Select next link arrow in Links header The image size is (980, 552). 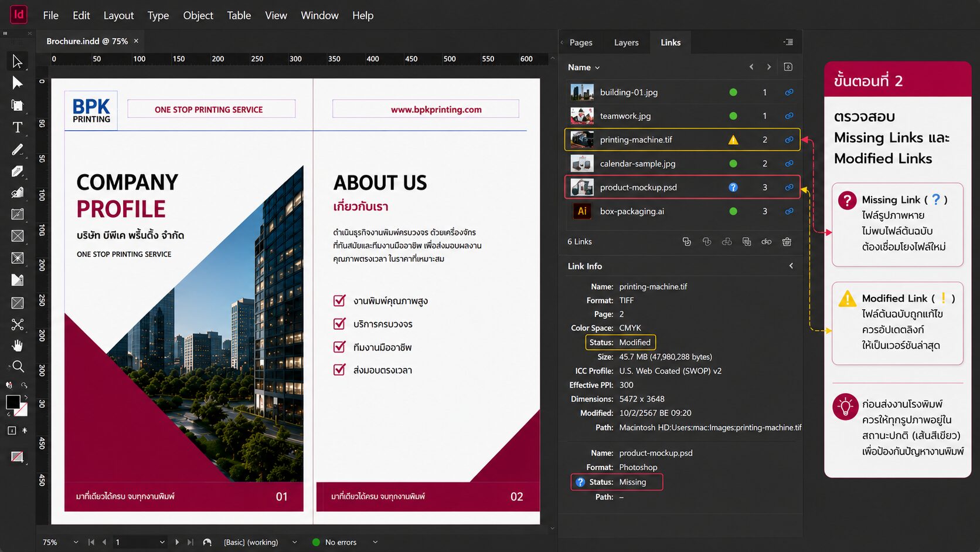point(769,67)
